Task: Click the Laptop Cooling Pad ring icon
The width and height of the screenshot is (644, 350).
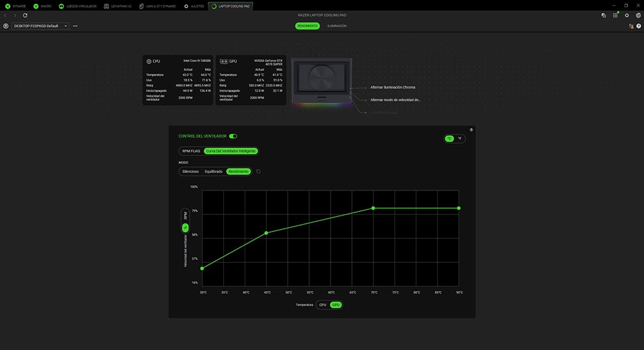Action: pyautogui.click(x=213, y=6)
